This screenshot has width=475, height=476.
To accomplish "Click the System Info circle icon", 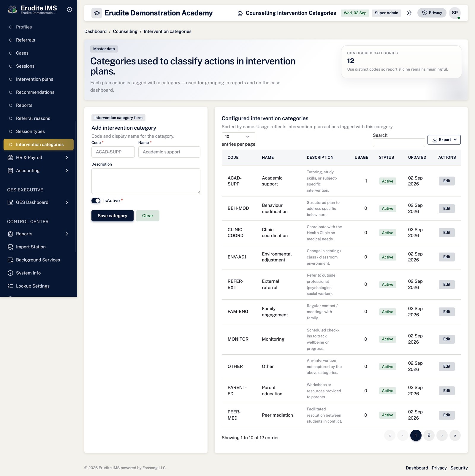I will (10, 273).
